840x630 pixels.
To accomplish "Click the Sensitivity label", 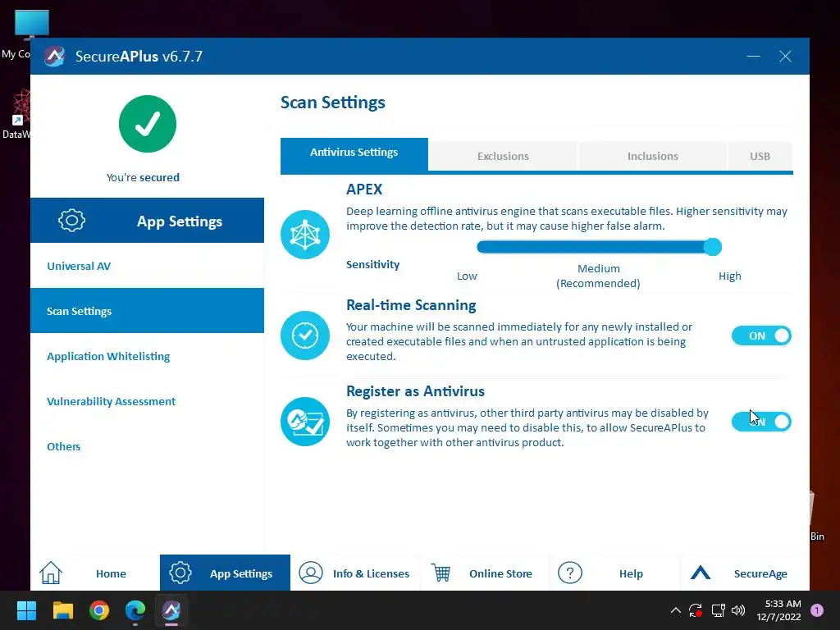I will tap(373, 264).
